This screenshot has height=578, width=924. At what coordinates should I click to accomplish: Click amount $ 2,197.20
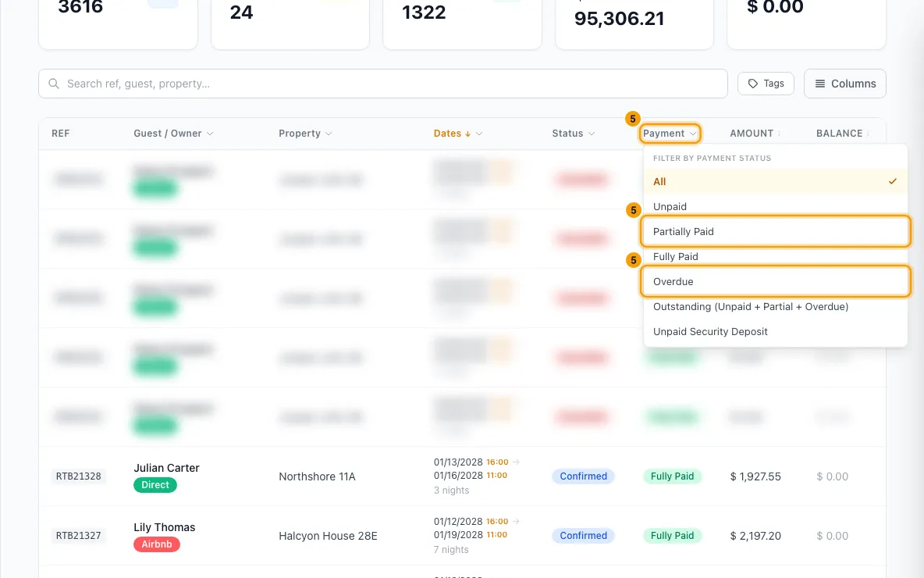click(x=755, y=536)
